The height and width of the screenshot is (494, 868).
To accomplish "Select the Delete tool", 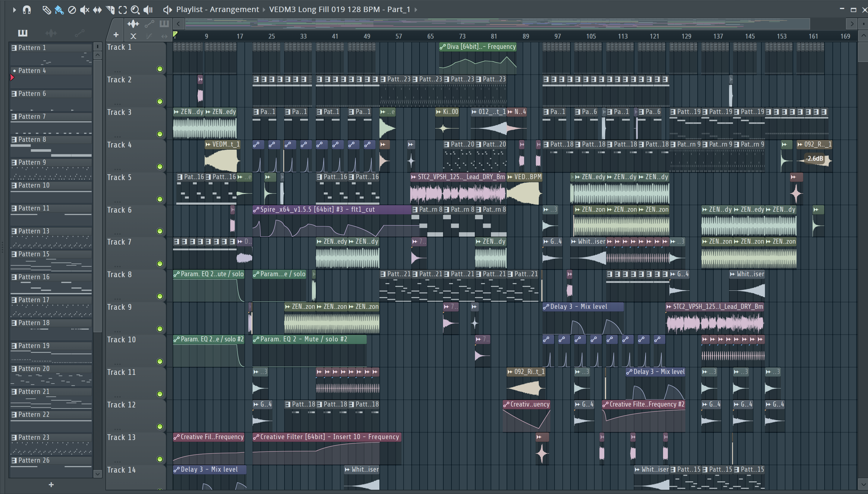I will [72, 10].
